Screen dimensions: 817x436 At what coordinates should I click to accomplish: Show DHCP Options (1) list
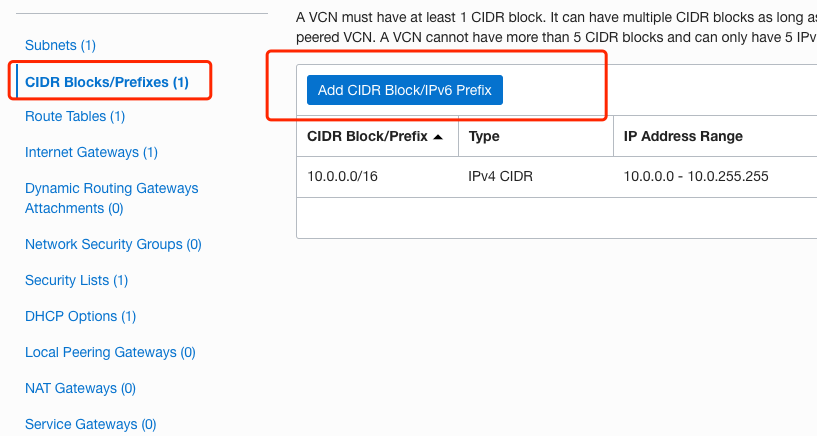point(80,316)
